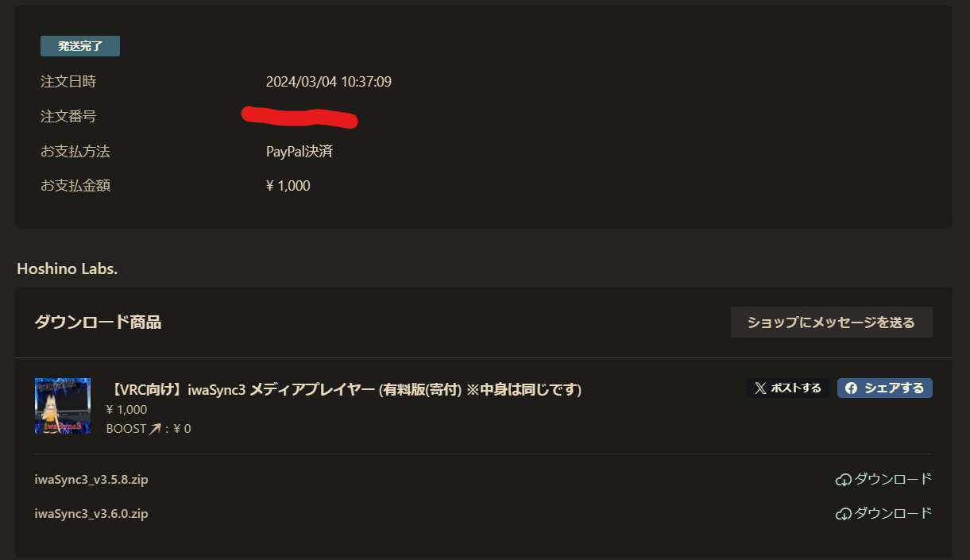Click the X logo in ポストする button
Image resolution: width=970 pixels, height=560 pixels.
pyautogui.click(x=761, y=388)
